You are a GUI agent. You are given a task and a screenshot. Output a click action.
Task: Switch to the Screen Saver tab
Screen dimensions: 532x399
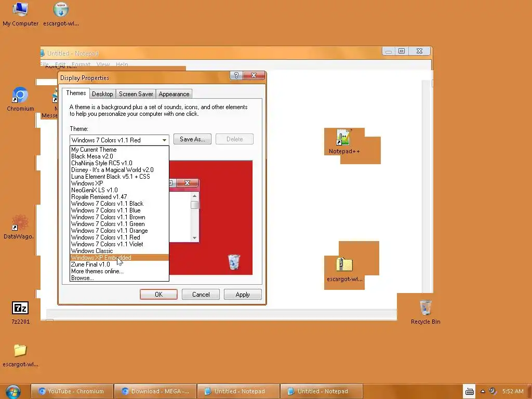136,94
